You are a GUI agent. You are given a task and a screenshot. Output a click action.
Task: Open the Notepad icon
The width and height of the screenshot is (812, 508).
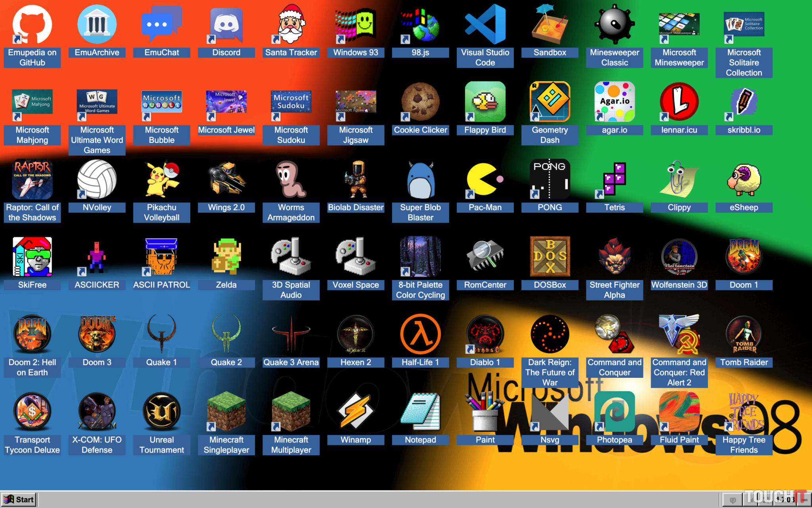420,412
